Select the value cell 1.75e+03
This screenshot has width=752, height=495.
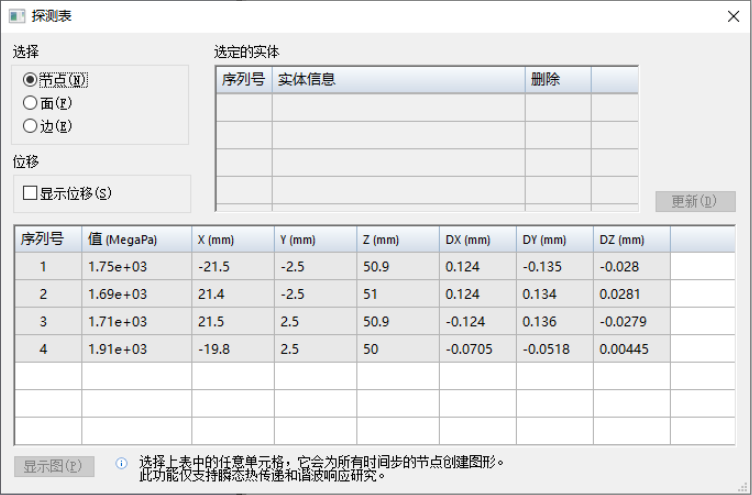click(x=137, y=267)
